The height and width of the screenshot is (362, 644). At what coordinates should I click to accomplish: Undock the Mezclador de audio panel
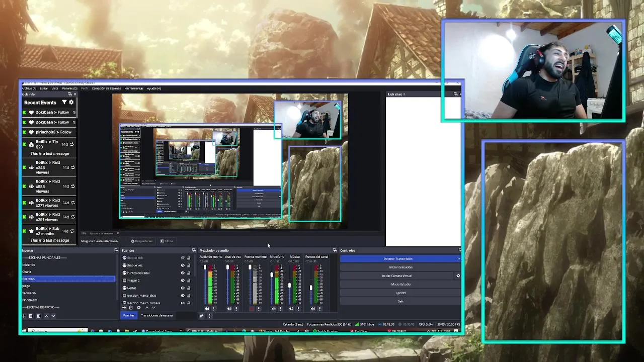click(x=335, y=250)
